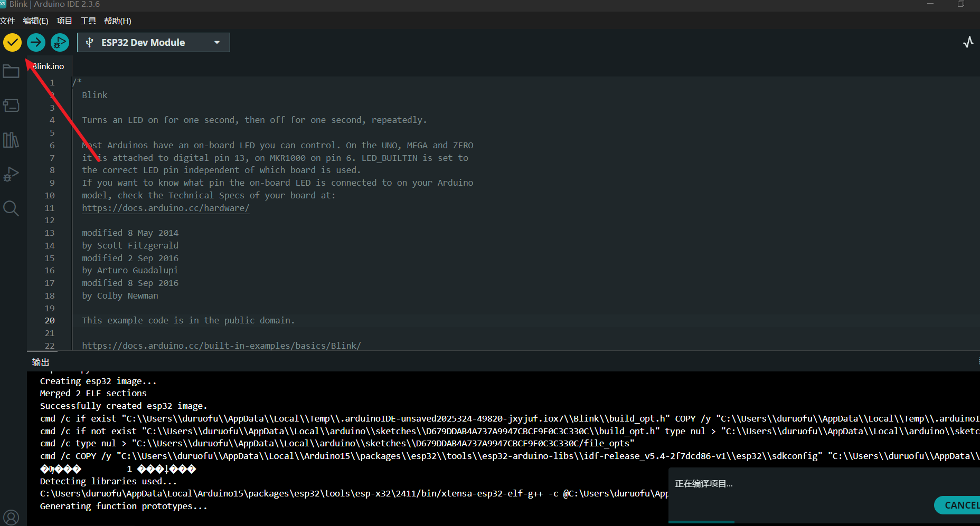
Task: Click the built-in-examples Blink URL
Action: click(x=221, y=346)
